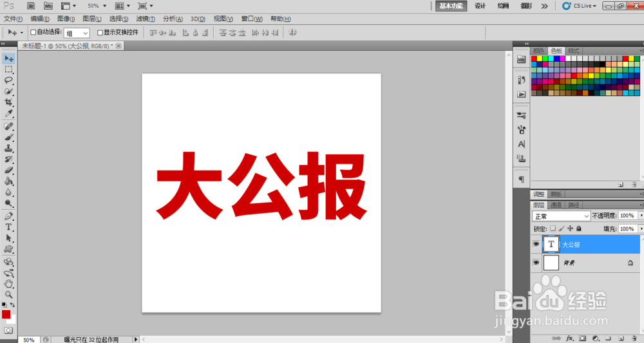Toggle lock all icon
The height and width of the screenshot is (343, 644).
pos(579,228)
